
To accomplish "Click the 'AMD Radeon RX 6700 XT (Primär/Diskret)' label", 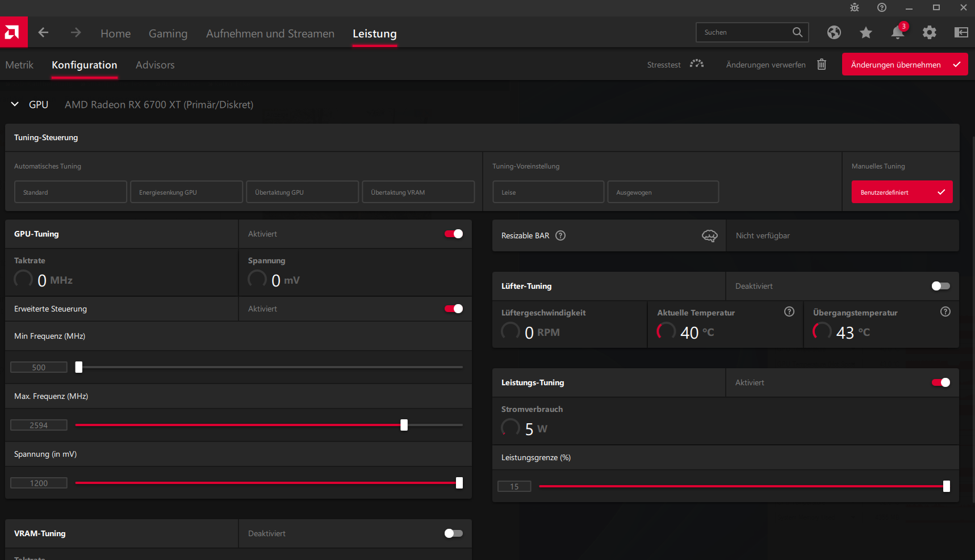I will pyautogui.click(x=159, y=104).
